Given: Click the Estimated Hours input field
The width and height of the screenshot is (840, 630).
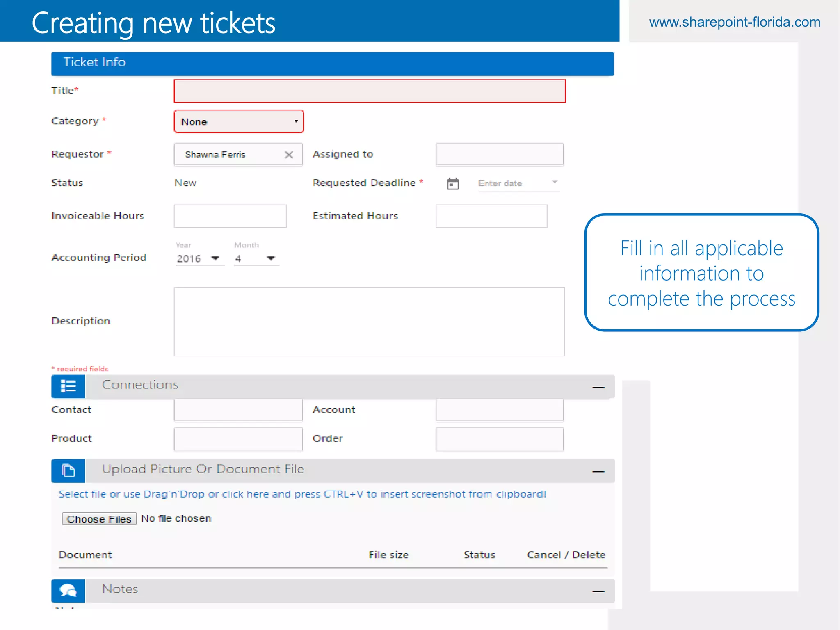Looking at the screenshot, I should click(491, 216).
